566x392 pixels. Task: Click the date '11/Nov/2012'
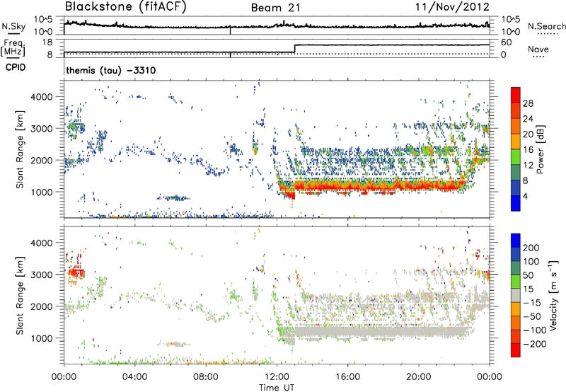(x=452, y=7)
